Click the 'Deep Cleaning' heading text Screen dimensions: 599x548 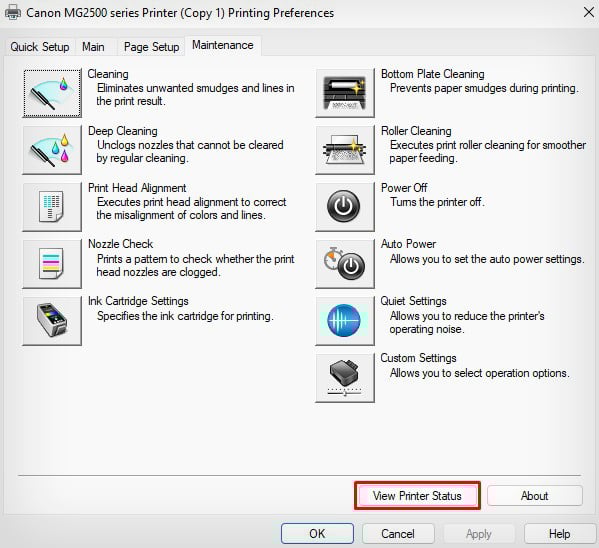[x=123, y=131]
